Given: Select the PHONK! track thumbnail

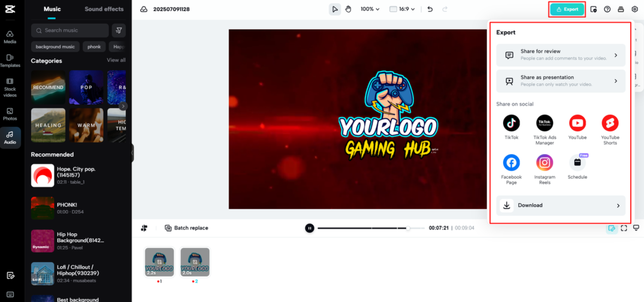Looking at the screenshot, I should pos(42,208).
